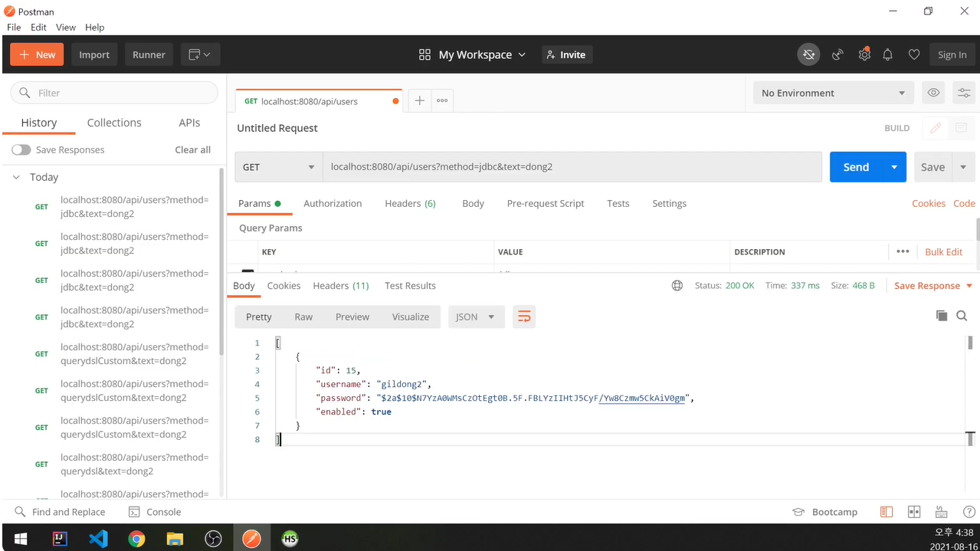980x551 pixels.
Task: Collapse the Today history group
Action: coord(16,177)
